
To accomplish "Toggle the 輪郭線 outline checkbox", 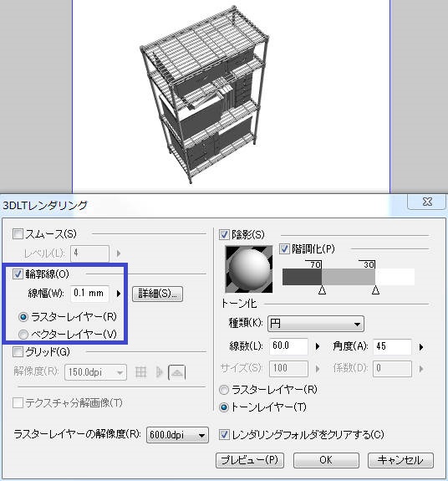I will (x=18, y=274).
